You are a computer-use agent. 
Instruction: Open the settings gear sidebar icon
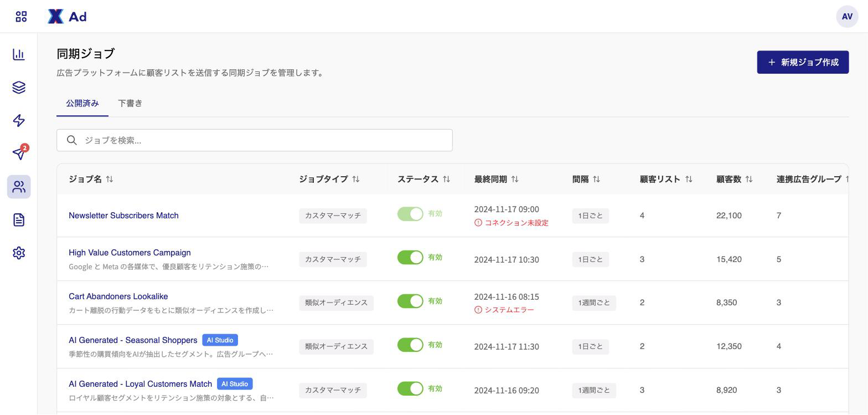pyautogui.click(x=19, y=253)
